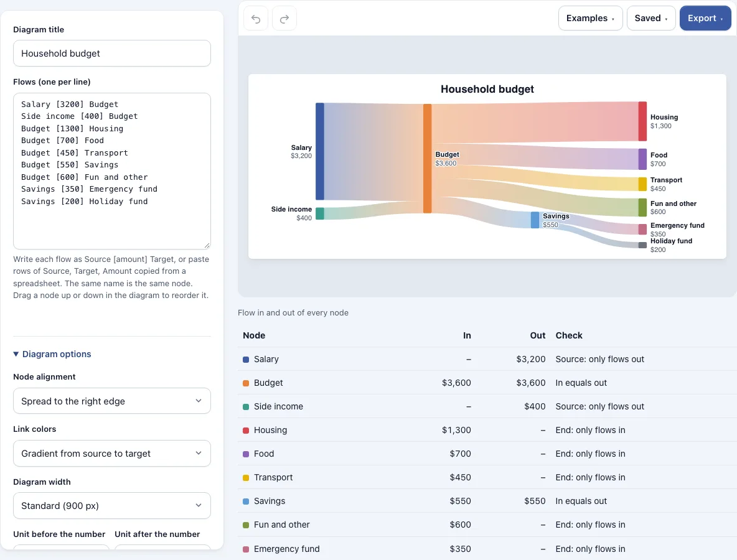
Task: Select the purple Food node bar
Action: pos(642,159)
